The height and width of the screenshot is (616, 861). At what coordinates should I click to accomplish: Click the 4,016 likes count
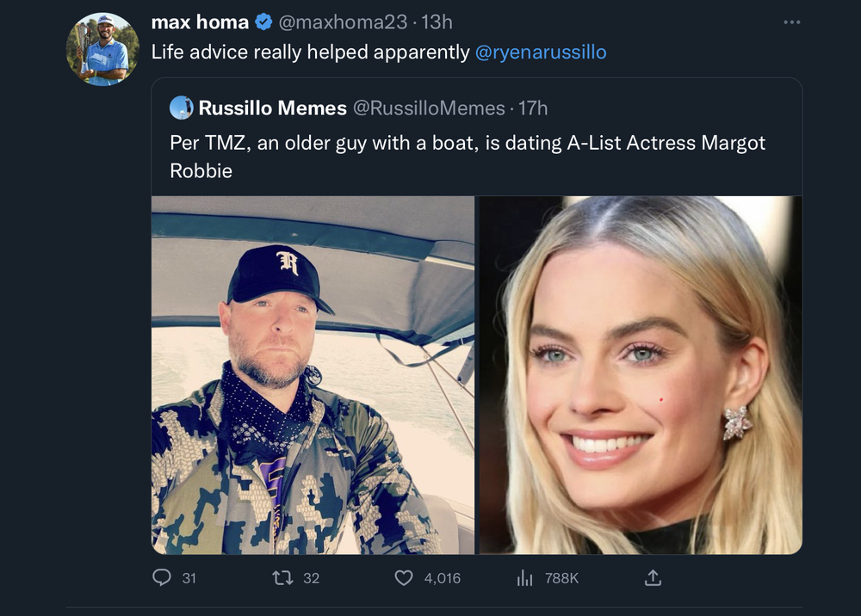(443, 578)
